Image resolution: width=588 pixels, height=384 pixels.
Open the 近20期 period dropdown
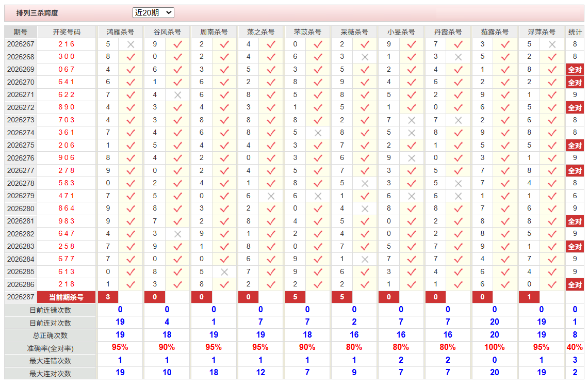point(153,13)
